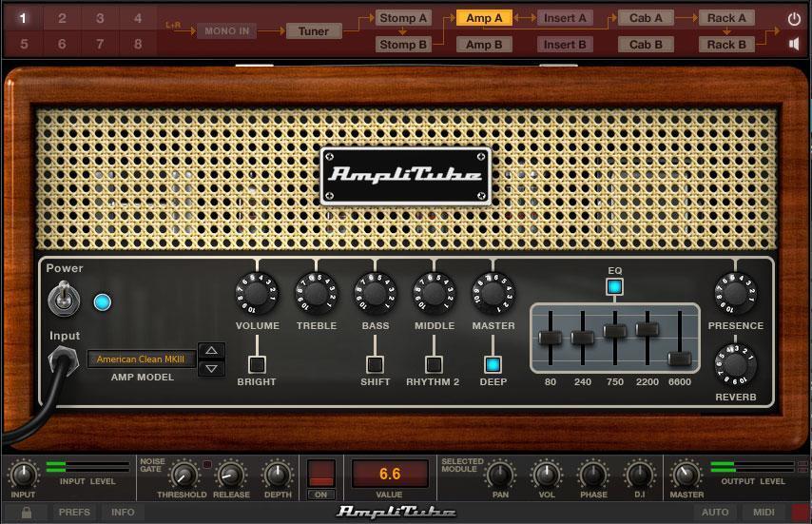Viewport: 812px width, 524px height.
Task: Click the 2200 Hz EQ slider
Action: [x=648, y=329]
